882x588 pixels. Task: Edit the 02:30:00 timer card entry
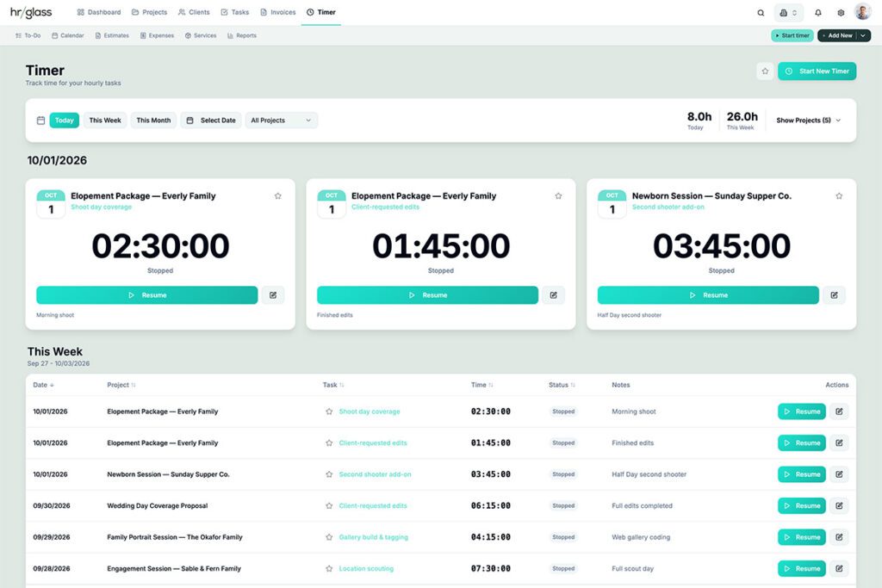273,295
